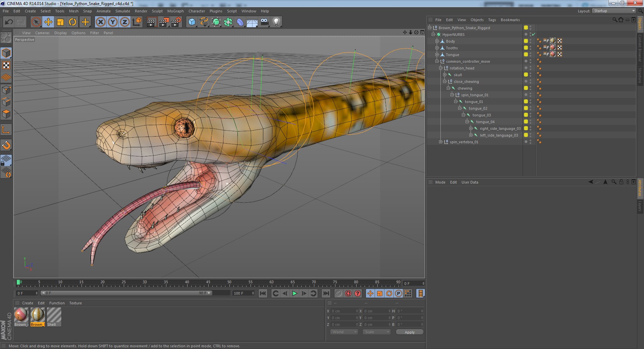Open viewport Cameras menu
Screen dimensions: 644x349
coord(42,33)
